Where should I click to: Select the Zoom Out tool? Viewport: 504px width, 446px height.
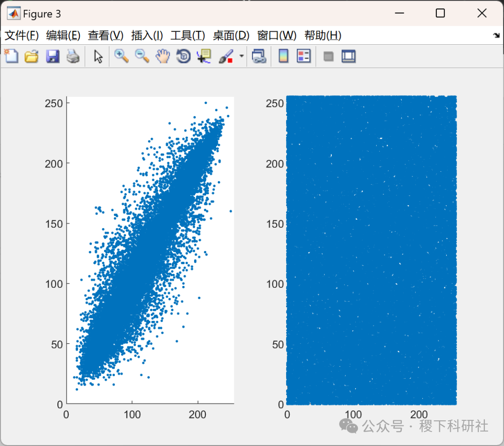[142, 56]
